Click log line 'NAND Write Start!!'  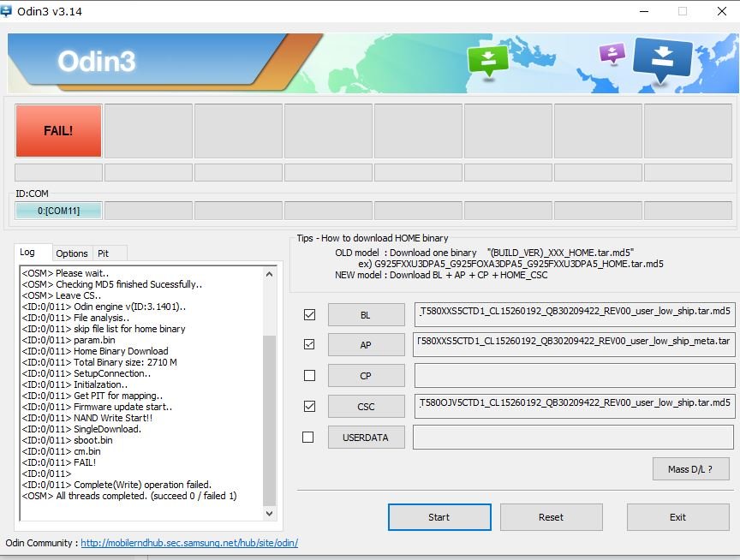pos(87,418)
